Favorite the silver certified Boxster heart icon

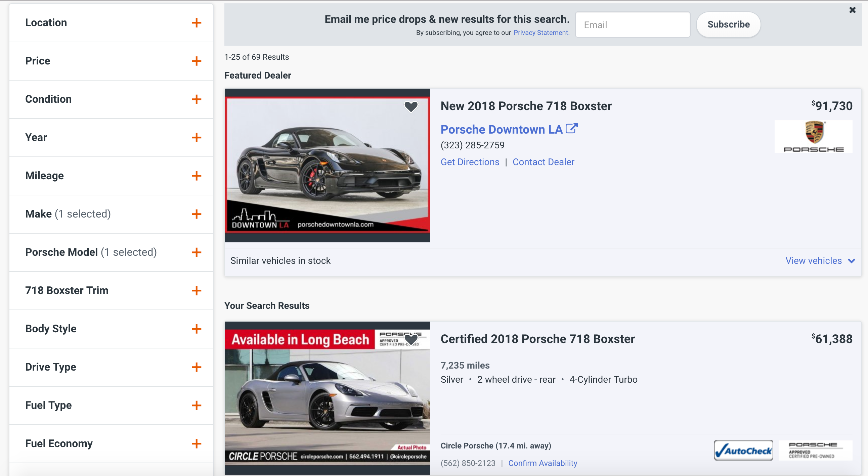411,340
